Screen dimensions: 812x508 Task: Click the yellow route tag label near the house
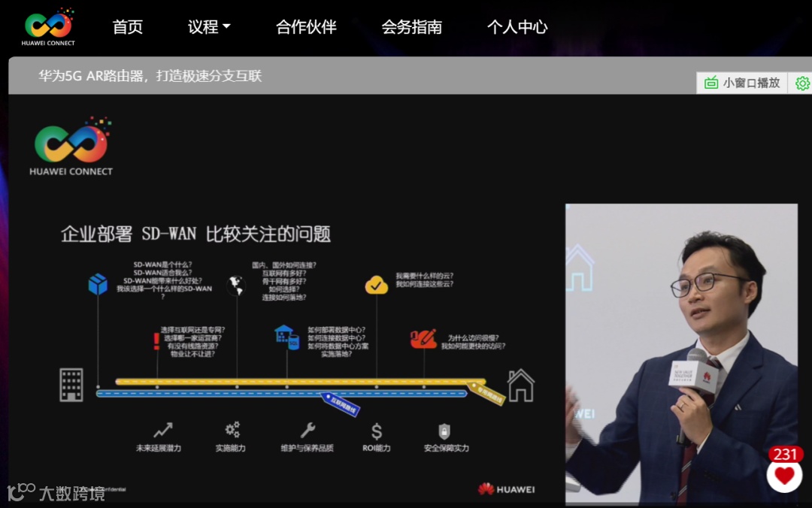pyautogui.click(x=486, y=394)
